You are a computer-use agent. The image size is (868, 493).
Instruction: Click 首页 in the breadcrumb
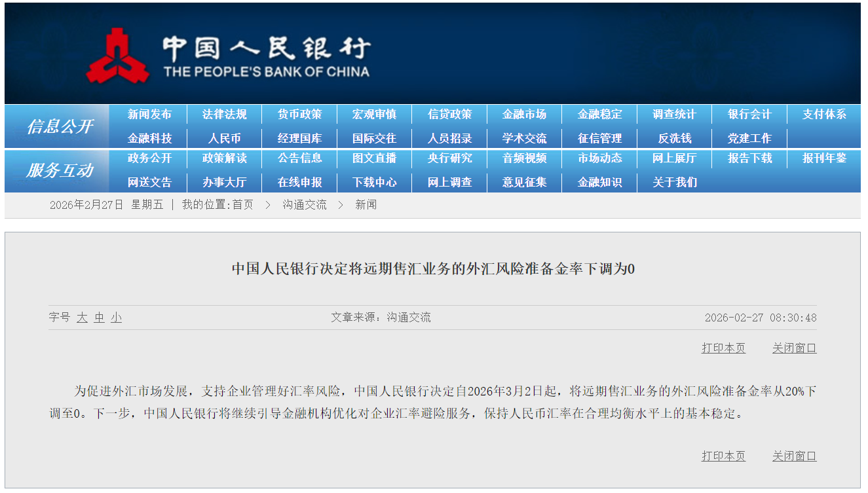(242, 205)
